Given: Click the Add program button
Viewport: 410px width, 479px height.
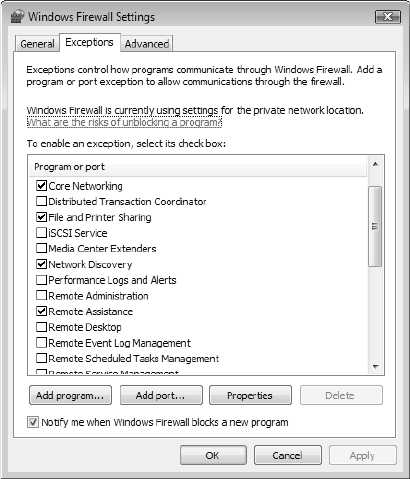Looking at the screenshot, I should pyautogui.click(x=70, y=395).
